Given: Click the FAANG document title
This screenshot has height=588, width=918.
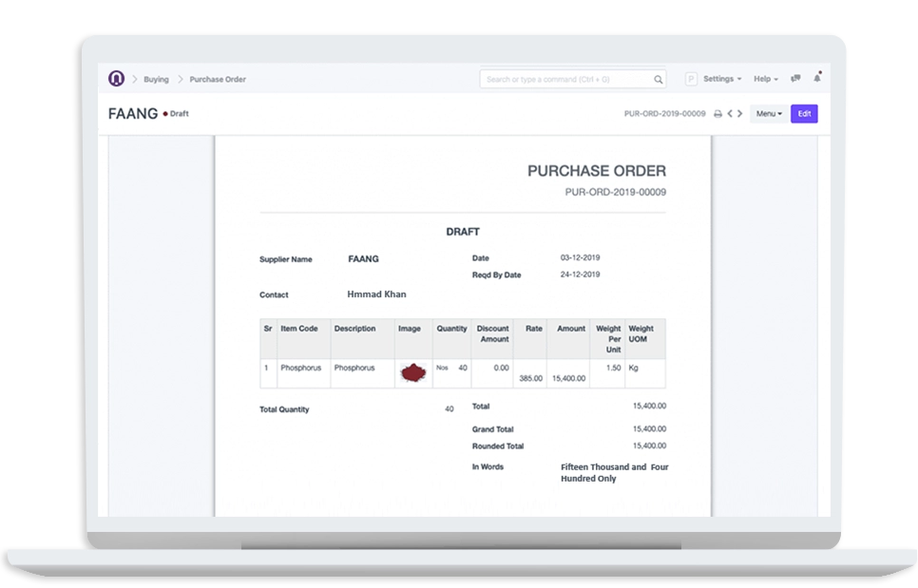Looking at the screenshot, I should (133, 113).
